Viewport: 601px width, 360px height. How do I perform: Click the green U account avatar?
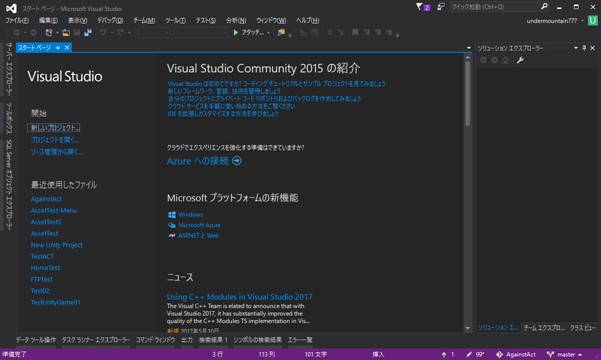tap(592, 20)
